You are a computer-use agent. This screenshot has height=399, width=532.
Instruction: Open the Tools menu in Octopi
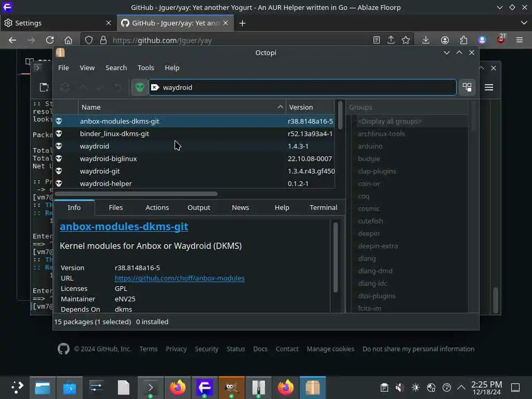145,68
